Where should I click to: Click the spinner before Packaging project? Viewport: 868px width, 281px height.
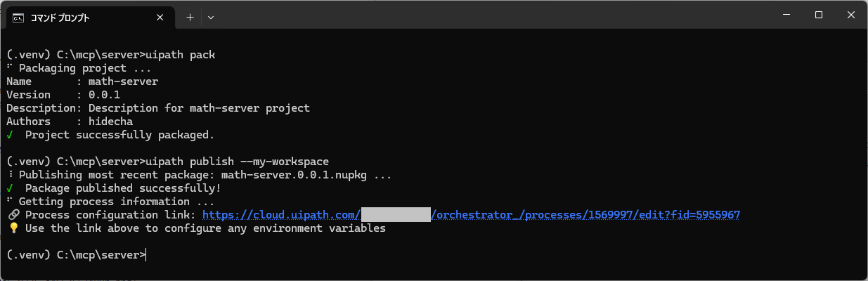point(9,68)
